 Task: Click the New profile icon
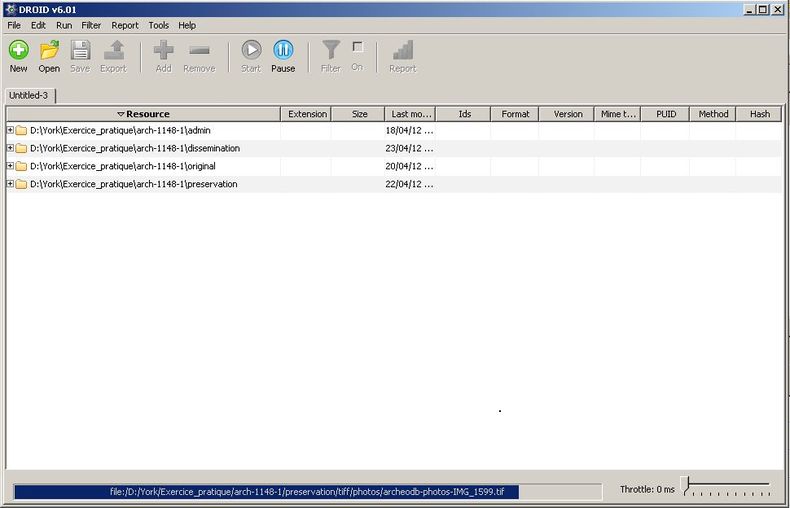19,50
